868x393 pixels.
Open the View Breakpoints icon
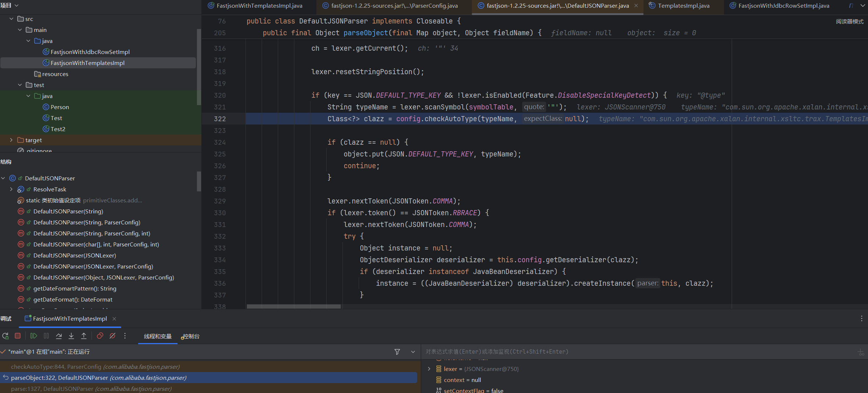[x=100, y=336]
